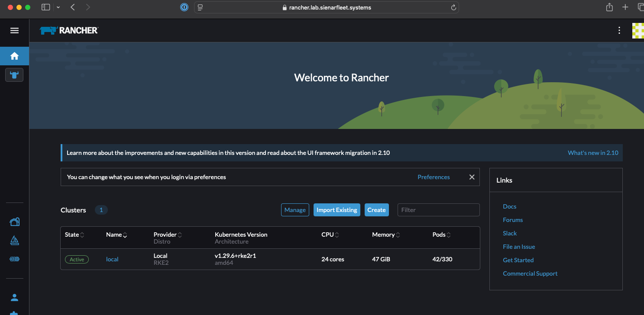Open Safari's sidebar dropdown chevron
Screen dimensions: 644x315
[58, 7]
